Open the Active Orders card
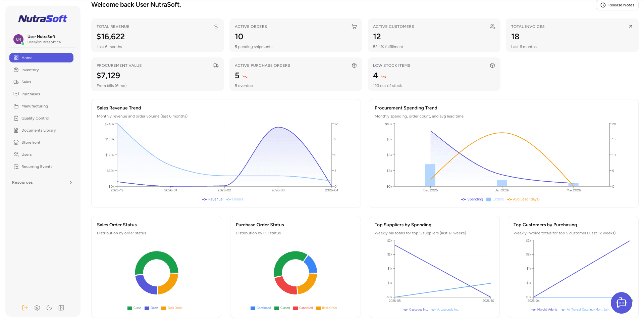 [296, 35]
